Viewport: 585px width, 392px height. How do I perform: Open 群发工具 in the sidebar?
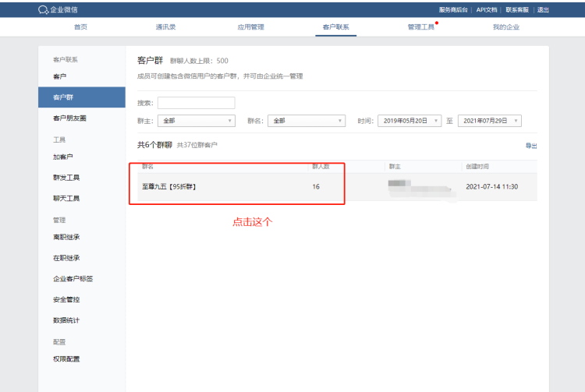66,178
